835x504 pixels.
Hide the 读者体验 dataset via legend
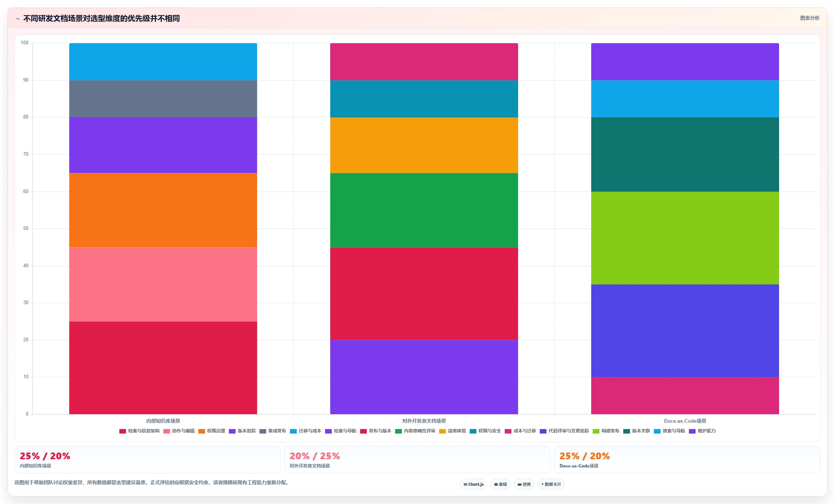(x=452, y=431)
